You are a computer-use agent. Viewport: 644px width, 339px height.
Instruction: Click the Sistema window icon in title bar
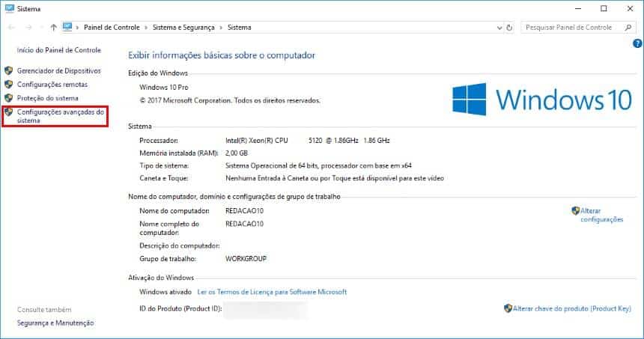tap(10, 8)
